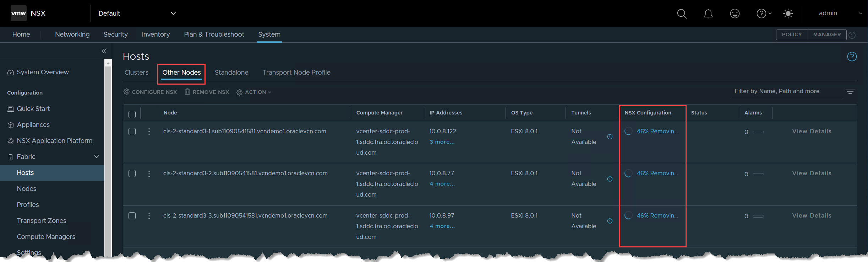Open Compute Managers under Fabric

[x=46, y=237]
